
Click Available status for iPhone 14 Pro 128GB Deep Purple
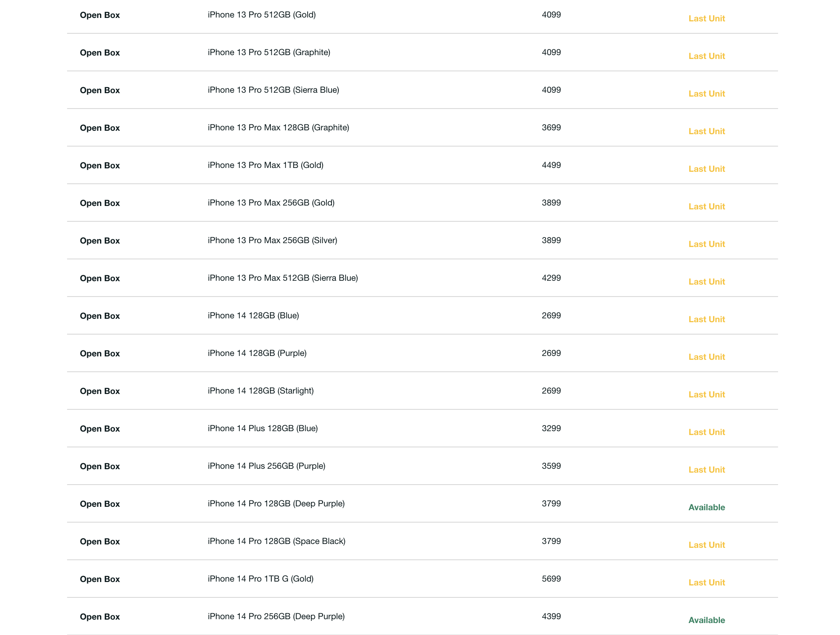[x=706, y=507]
